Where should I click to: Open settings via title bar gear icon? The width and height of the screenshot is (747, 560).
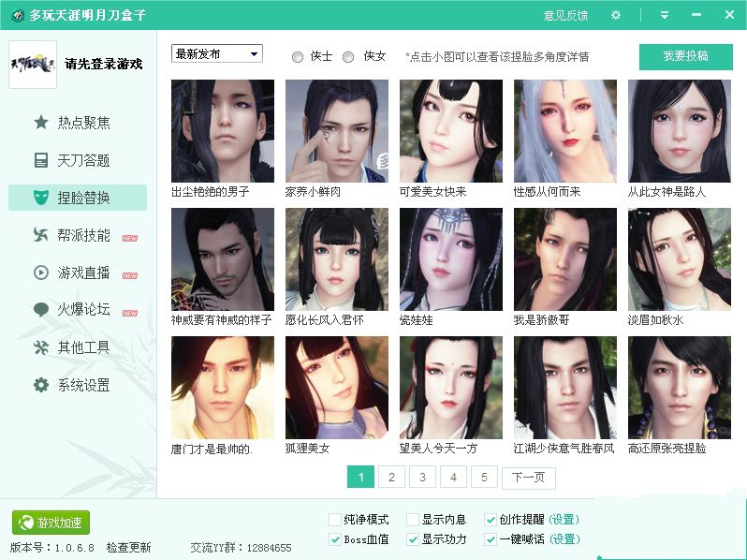616,15
